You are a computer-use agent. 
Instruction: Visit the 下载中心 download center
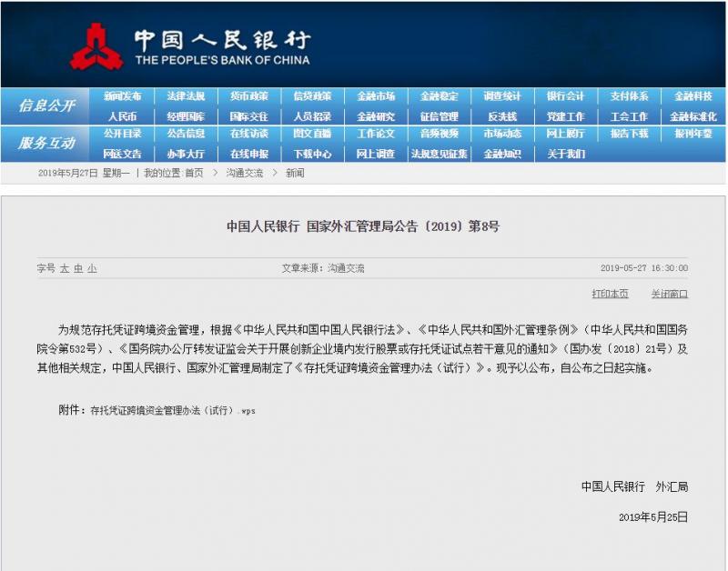point(312,154)
